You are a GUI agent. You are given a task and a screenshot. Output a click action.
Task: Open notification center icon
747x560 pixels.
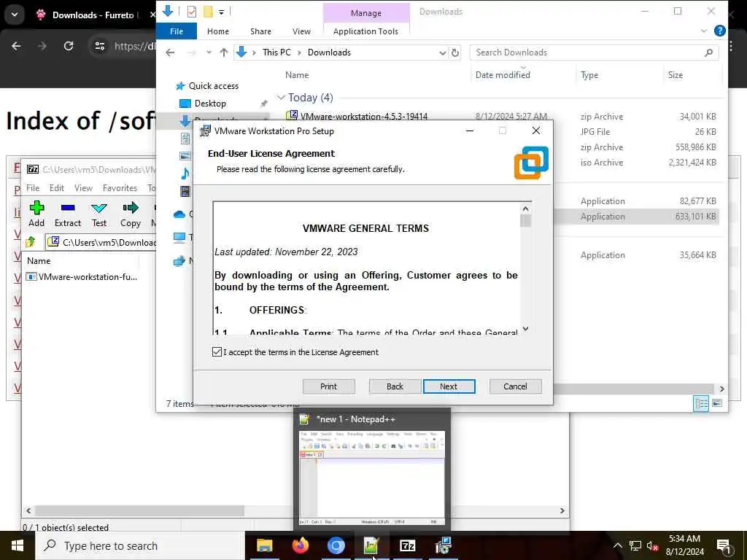724,546
